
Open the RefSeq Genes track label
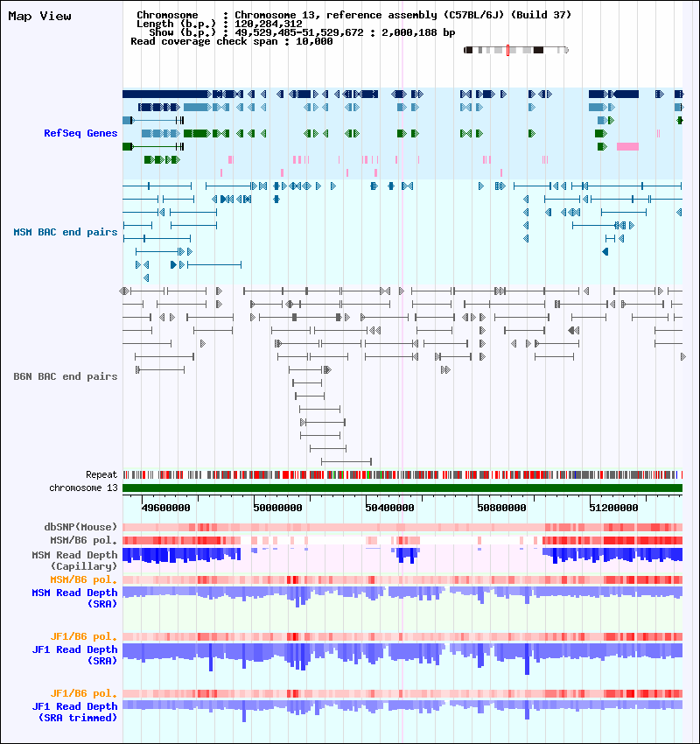(x=80, y=133)
